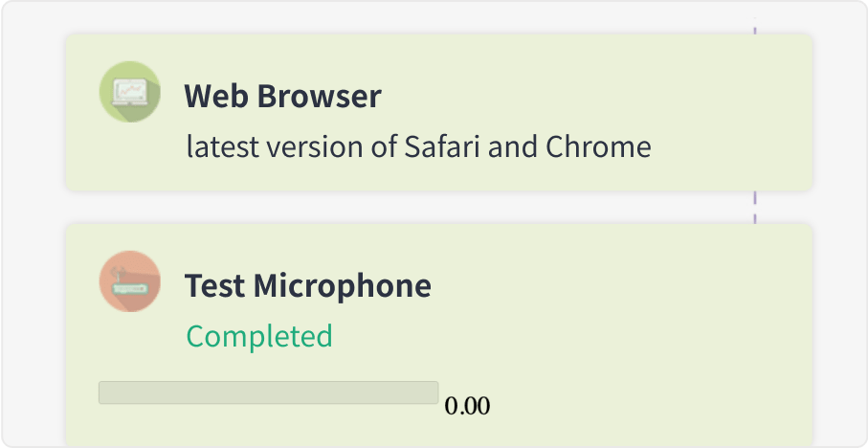Click empty area of Test Microphone card
This screenshot has height=448, width=868.
(609, 332)
